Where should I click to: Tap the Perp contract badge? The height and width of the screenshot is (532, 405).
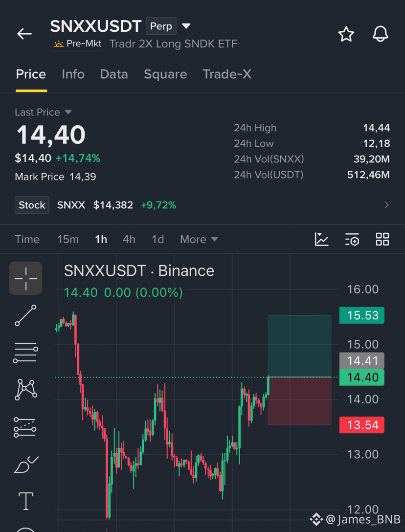coord(161,26)
